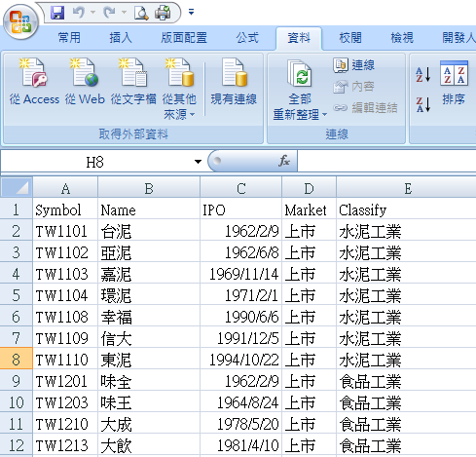
Task: Select column E header
Action: click(x=407, y=188)
